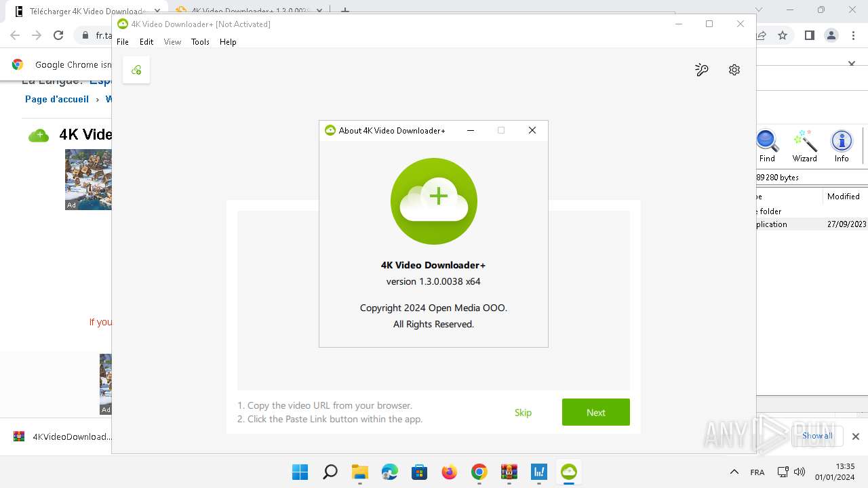Open the downloaded 4KVideoDownload file in the download bar
The width and height of the screenshot is (868, 488).
[x=62, y=436]
